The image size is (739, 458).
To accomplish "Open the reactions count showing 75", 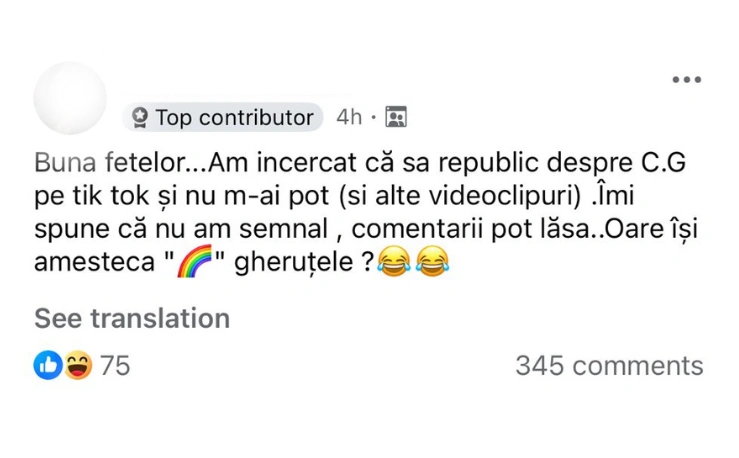I will click(115, 366).
